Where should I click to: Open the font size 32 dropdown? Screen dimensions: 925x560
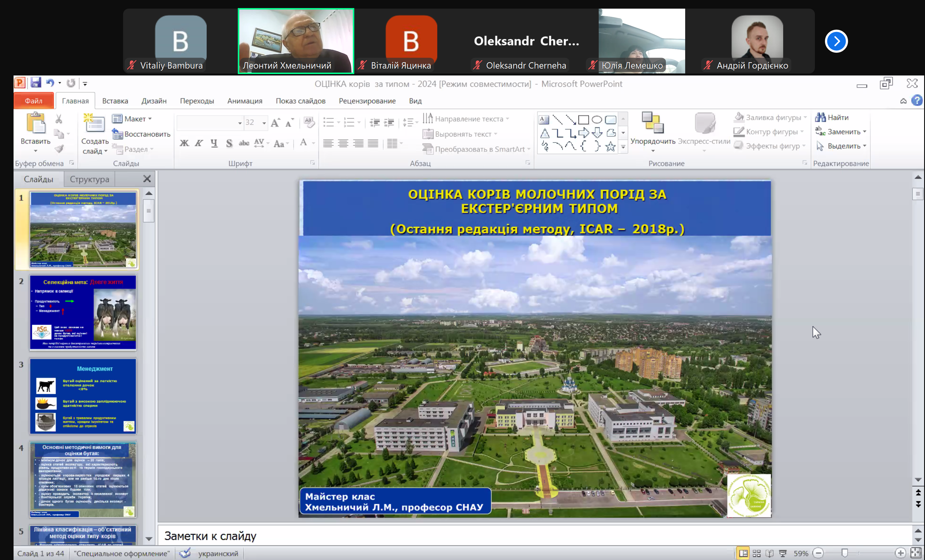pyautogui.click(x=264, y=123)
